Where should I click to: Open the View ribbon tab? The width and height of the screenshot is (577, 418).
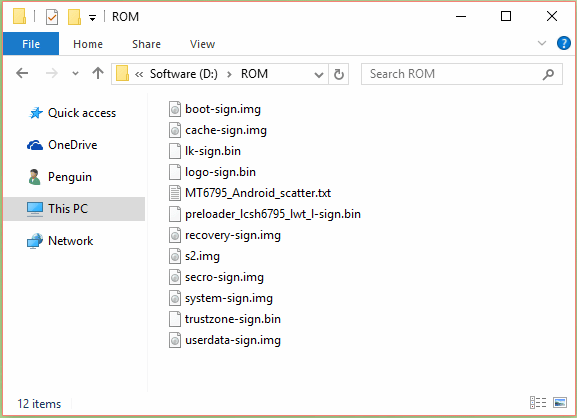(x=202, y=44)
